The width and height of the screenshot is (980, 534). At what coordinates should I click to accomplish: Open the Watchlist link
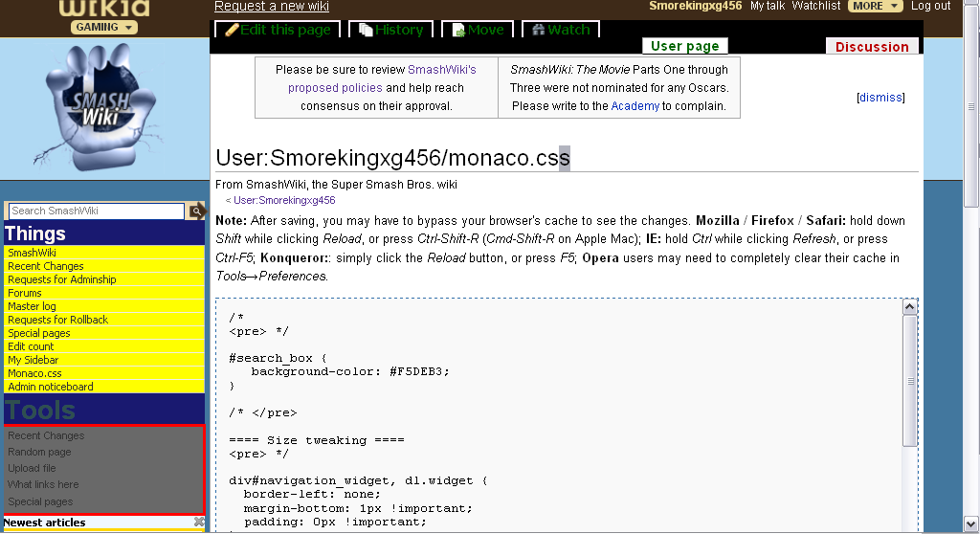[x=816, y=7]
